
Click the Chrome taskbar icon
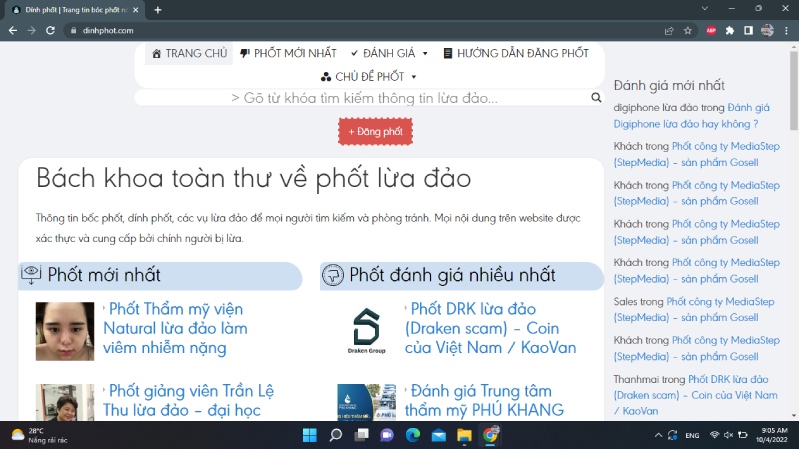click(490, 435)
